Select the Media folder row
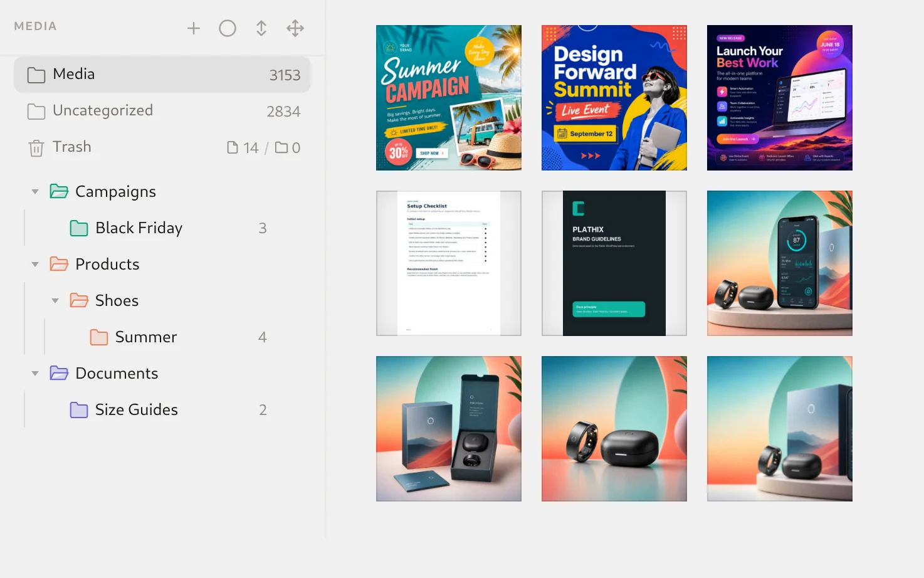 (x=162, y=75)
